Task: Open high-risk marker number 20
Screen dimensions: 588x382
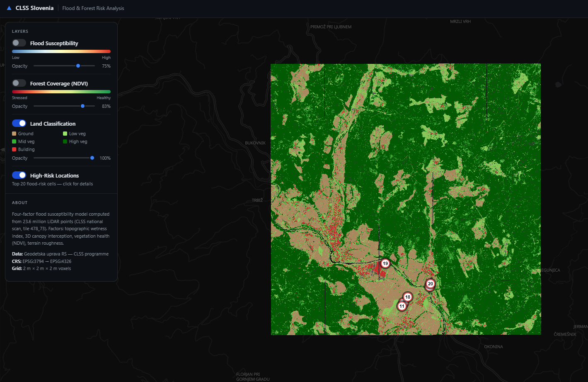Action: pos(431,284)
